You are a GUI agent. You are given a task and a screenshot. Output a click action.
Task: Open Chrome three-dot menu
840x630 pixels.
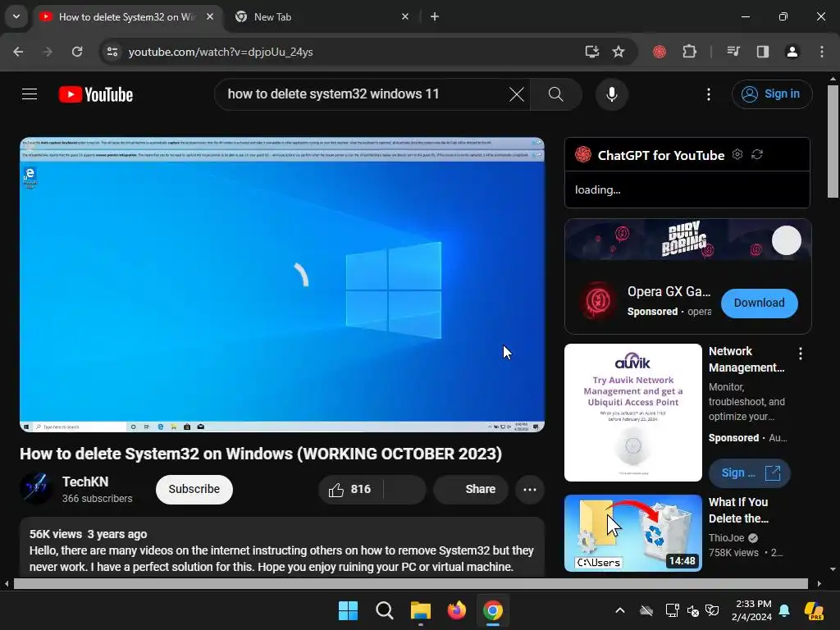[x=822, y=52]
